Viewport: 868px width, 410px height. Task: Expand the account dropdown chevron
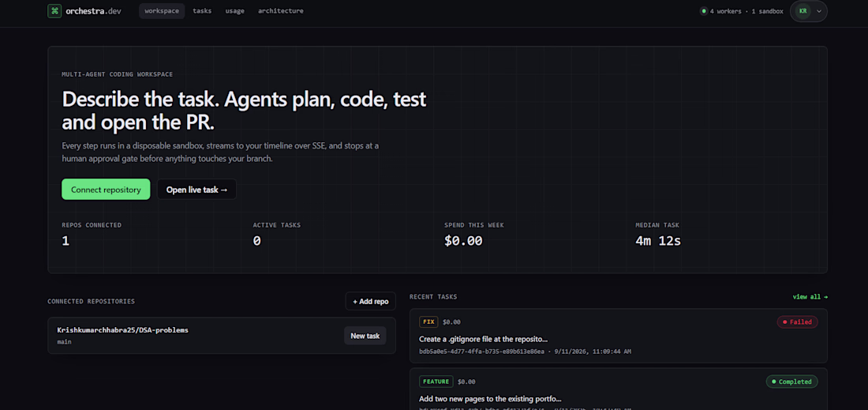pyautogui.click(x=819, y=11)
